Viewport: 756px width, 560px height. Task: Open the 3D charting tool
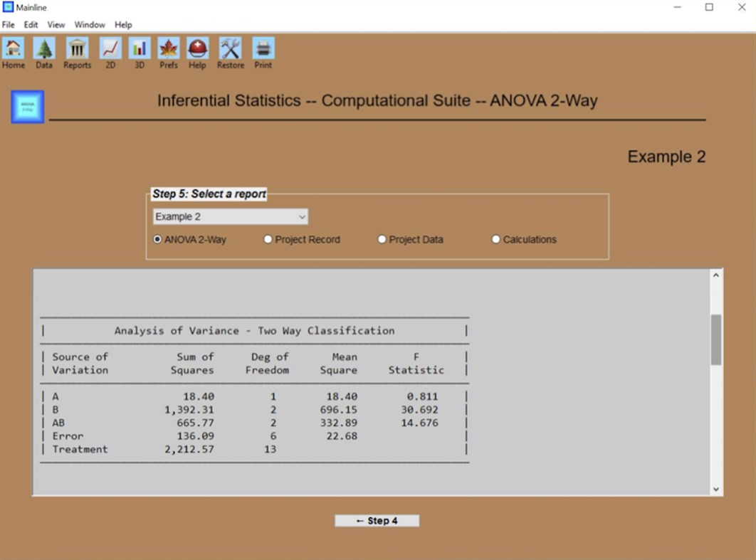pyautogui.click(x=138, y=50)
